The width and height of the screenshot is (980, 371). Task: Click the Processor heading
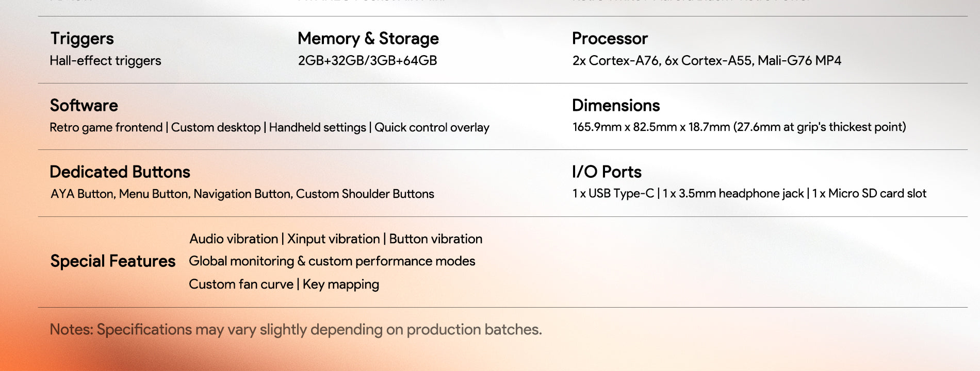610,39
